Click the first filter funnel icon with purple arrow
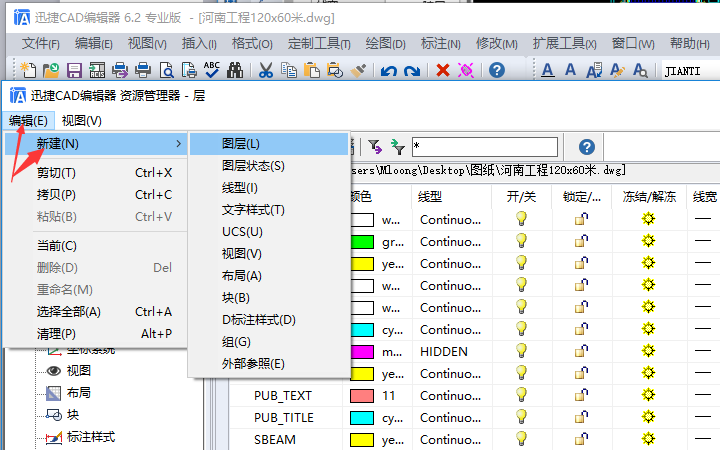The height and width of the screenshot is (450, 720). point(375,147)
